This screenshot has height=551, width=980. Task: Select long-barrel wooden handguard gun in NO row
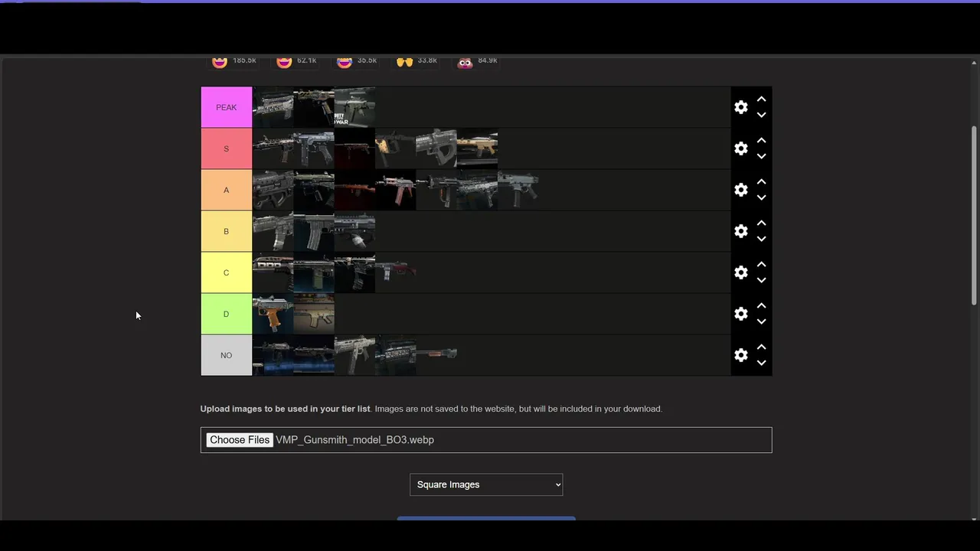pos(436,355)
